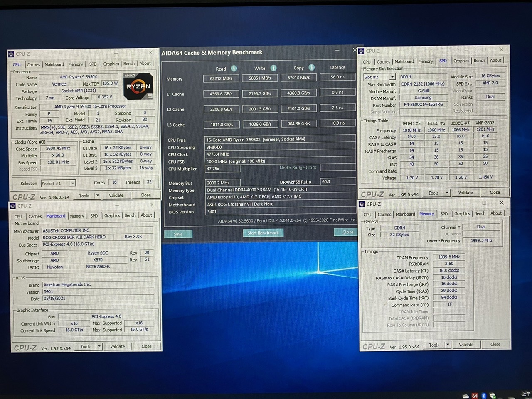Click the XMP-3602 timings column header

(485, 123)
